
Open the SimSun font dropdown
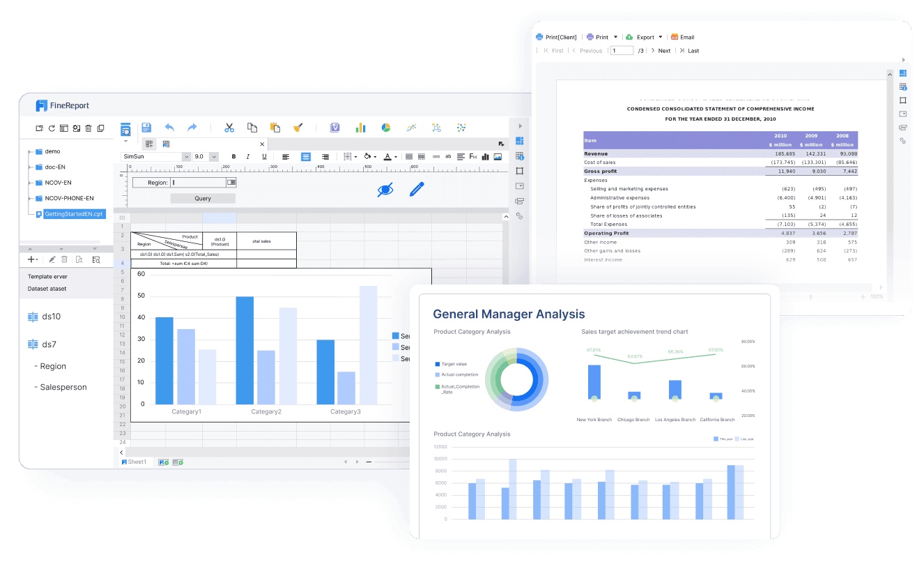[186, 157]
